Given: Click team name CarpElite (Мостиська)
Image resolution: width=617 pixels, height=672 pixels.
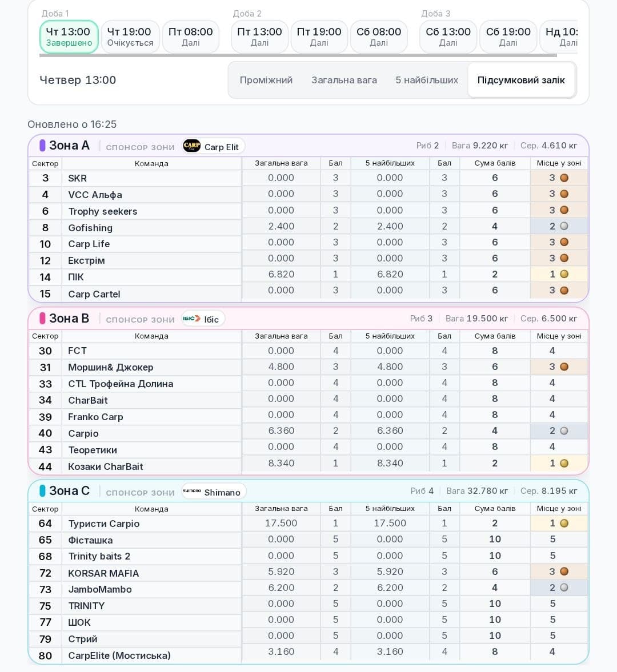Looking at the screenshot, I should 119,655.
